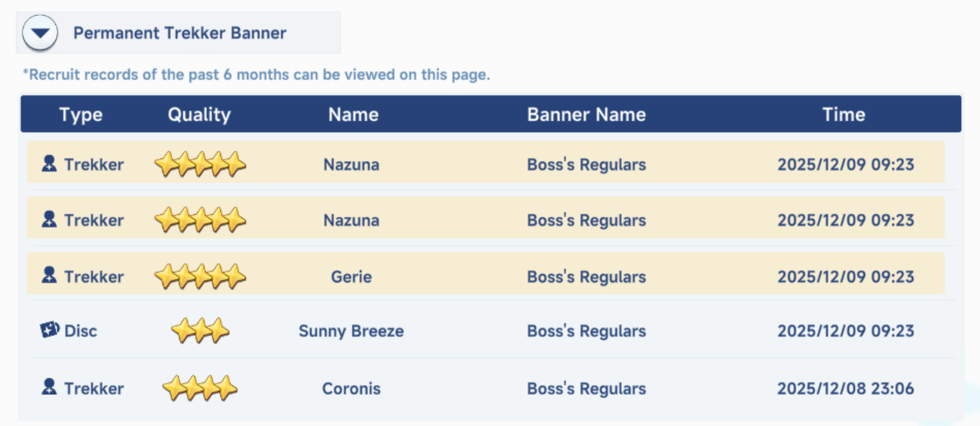Click the 2025/12/08 23:06 timestamp
This screenshot has height=426, width=980.
(846, 389)
